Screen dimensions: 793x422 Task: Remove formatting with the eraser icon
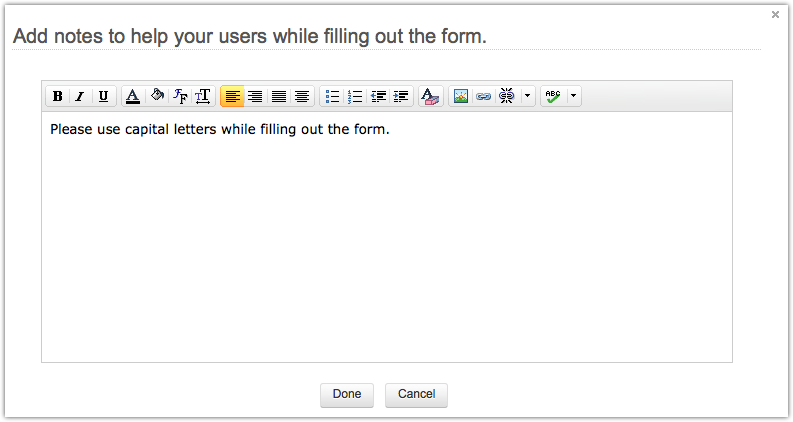tap(430, 96)
